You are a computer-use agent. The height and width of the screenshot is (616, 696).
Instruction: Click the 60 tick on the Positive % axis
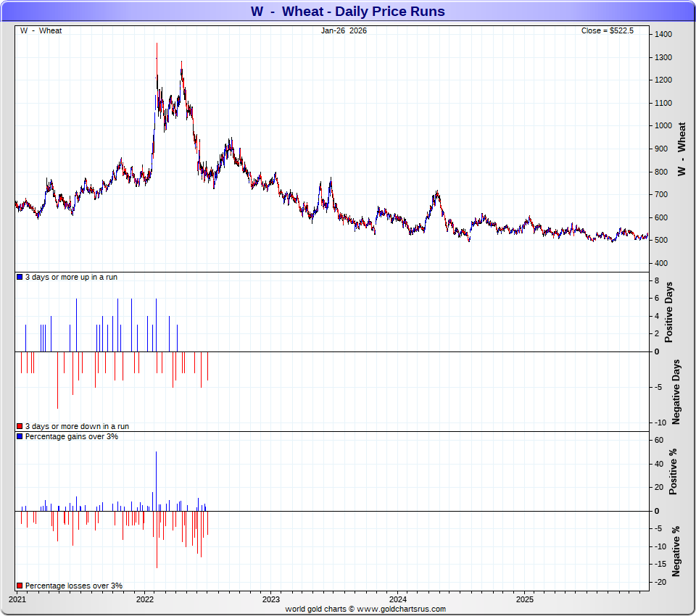(659, 440)
